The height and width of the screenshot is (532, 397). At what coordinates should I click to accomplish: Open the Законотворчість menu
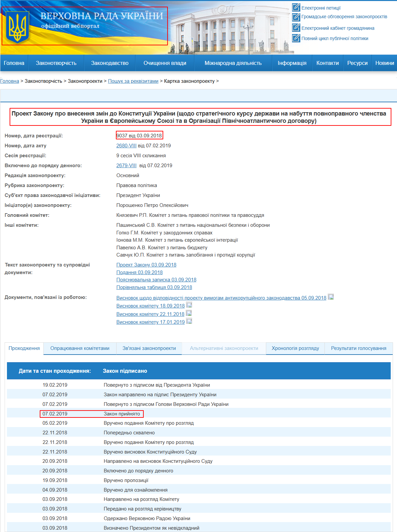coord(56,63)
